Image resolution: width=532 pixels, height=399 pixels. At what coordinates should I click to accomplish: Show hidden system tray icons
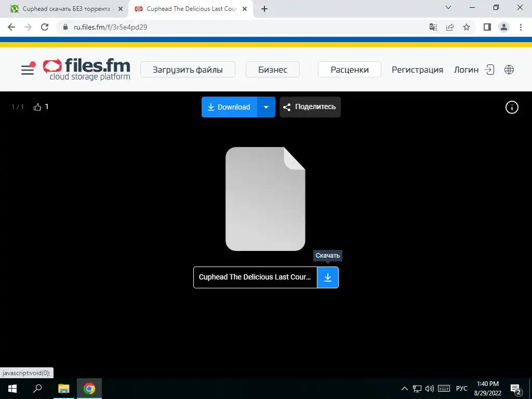point(404,389)
